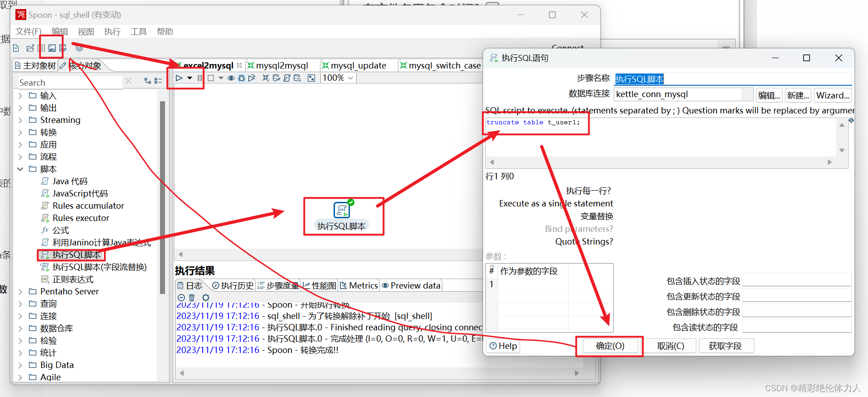Click the steps tree vertical scrollbar
This screenshot has width=868, height=397.
click(162, 197)
